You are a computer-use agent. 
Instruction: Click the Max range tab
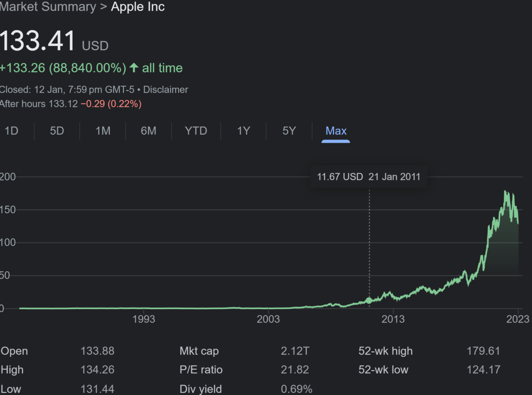tap(336, 131)
